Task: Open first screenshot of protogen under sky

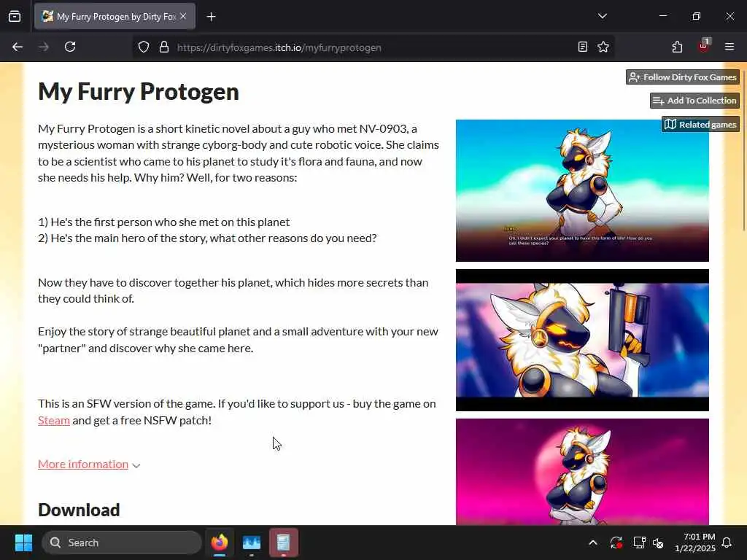Action: [x=582, y=190]
